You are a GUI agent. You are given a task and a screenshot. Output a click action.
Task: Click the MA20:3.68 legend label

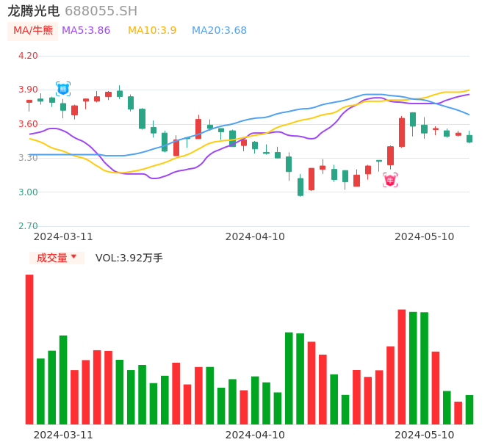pyautogui.click(x=219, y=31)
